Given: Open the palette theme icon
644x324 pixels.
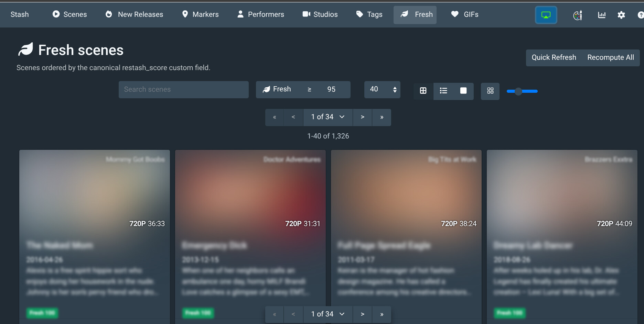Looking at the screenshot, I should pos(578,15).
